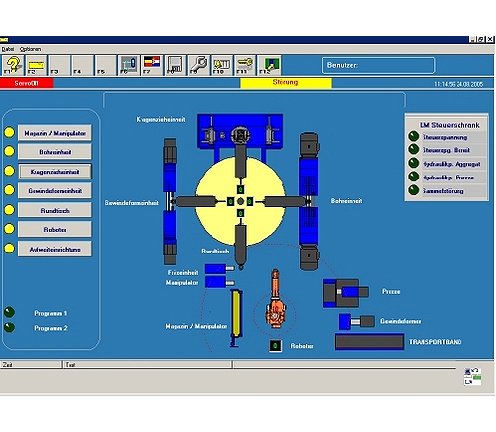This screenshot has width=496, height=432.
Task: Click the F8 floppy disk save icon
Action: (175, 65)
